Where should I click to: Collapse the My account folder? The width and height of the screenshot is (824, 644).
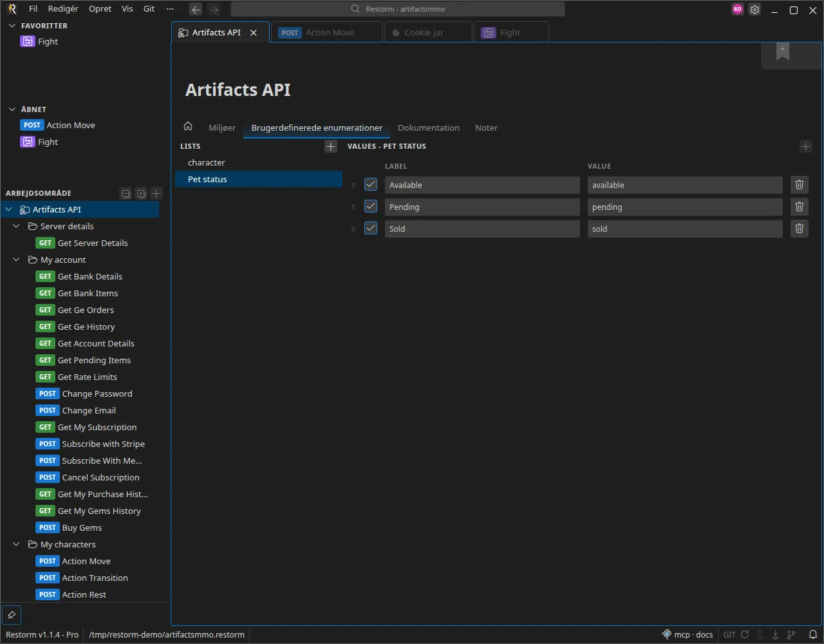coord(17,260)
